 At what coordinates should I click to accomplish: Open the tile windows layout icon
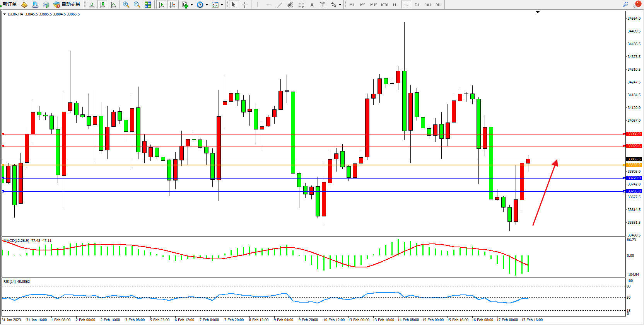pos(148,5)
